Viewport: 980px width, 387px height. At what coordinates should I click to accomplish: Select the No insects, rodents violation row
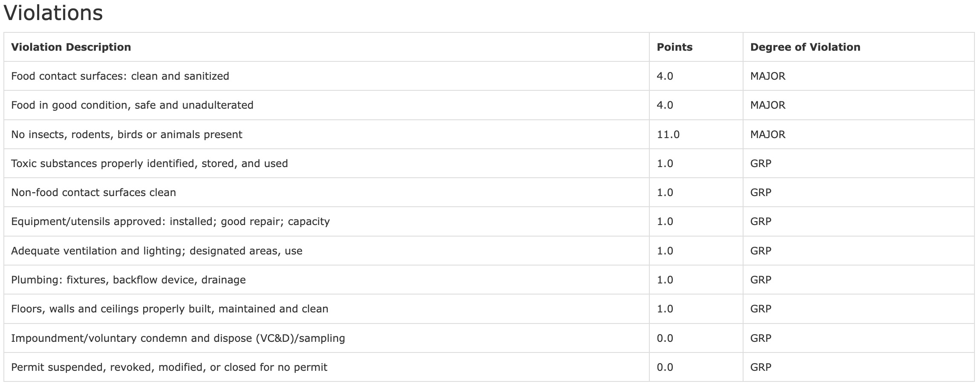click(x=127, y=134)
